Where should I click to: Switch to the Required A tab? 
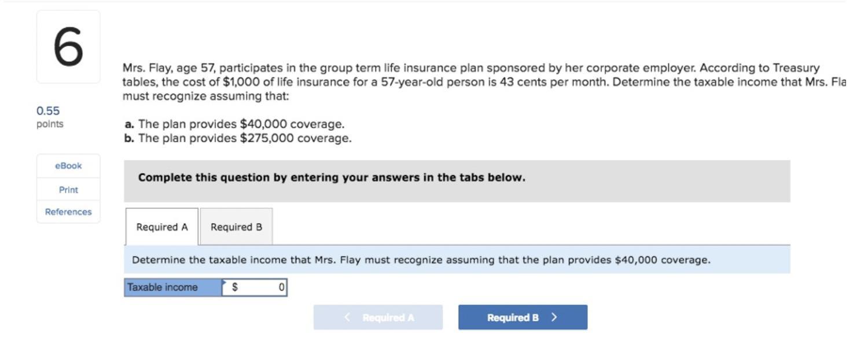coord(162,227)
